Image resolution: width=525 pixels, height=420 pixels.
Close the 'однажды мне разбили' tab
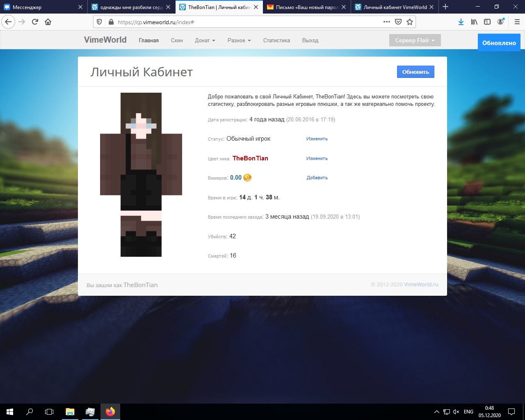[168, 7]
